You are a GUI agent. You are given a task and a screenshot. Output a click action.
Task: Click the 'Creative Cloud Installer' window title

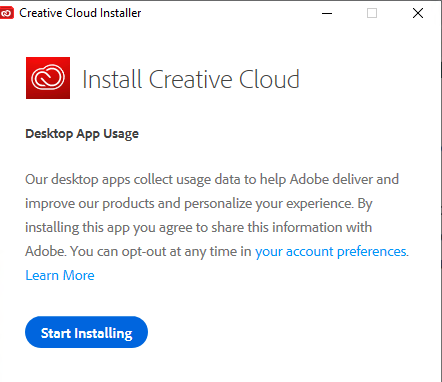pyautogui.click(x=80, y=13)
